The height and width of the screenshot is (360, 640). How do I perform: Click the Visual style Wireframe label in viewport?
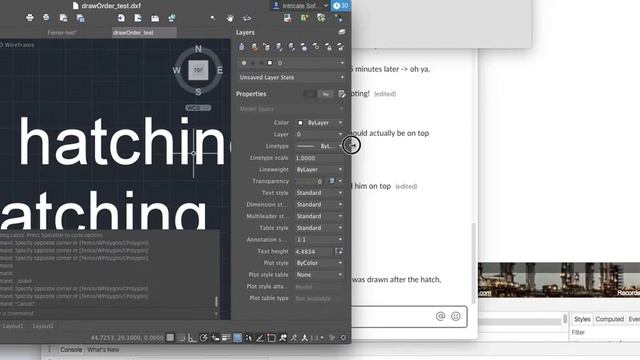(18, 45)
